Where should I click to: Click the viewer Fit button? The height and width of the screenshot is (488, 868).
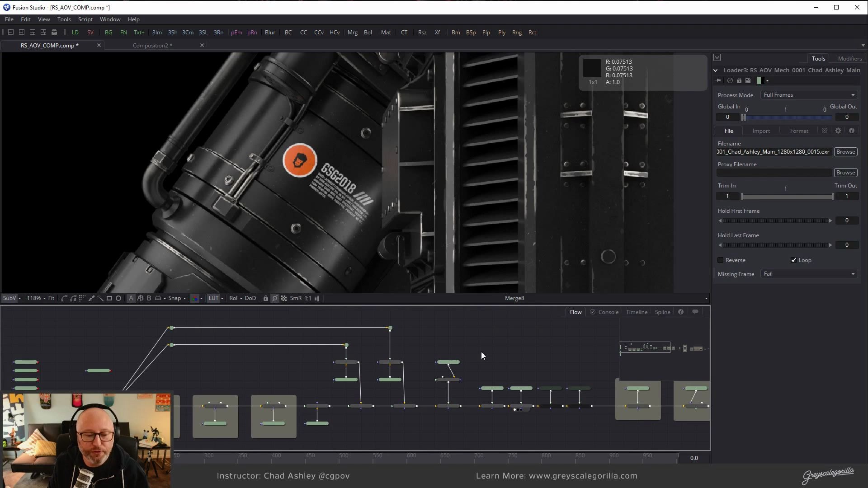(x=51, y=298)
